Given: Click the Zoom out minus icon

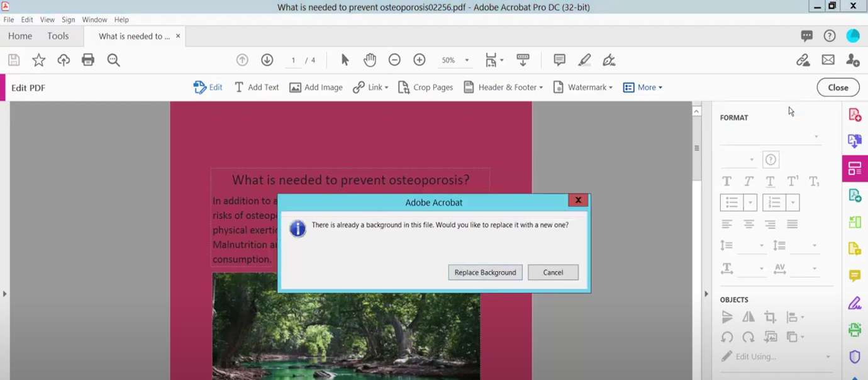Looking at the screenshot, I should pyautogui.click(x=394, y=60).
